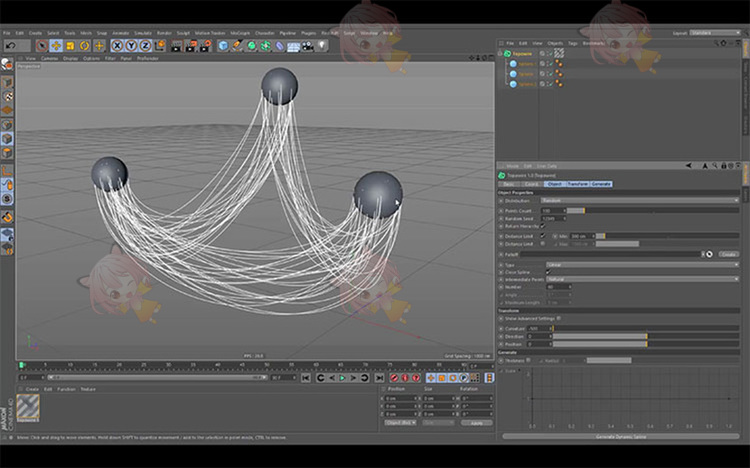Adjust the Points Count slider
This screenshot has height=468, width=750.
point(653,211)
